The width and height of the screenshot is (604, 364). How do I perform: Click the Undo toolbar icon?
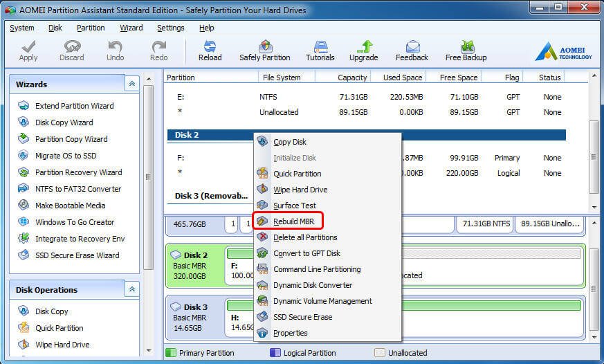115,51
